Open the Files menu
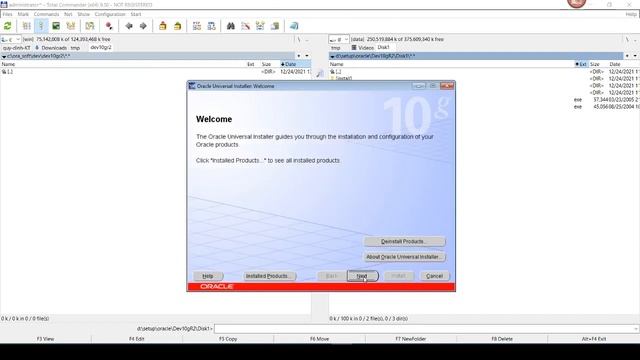The image size is (640, 360). point(7,14)
